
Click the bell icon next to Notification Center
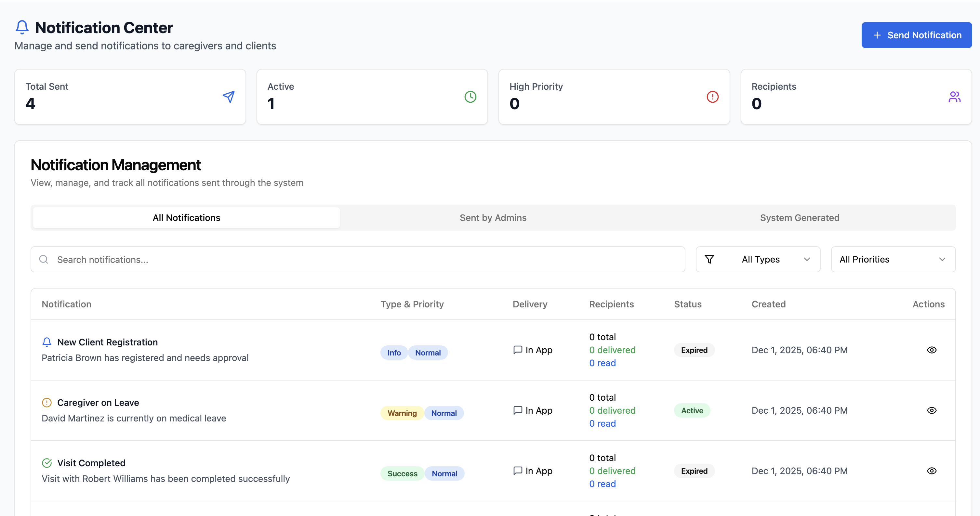[x=22, y=27]
